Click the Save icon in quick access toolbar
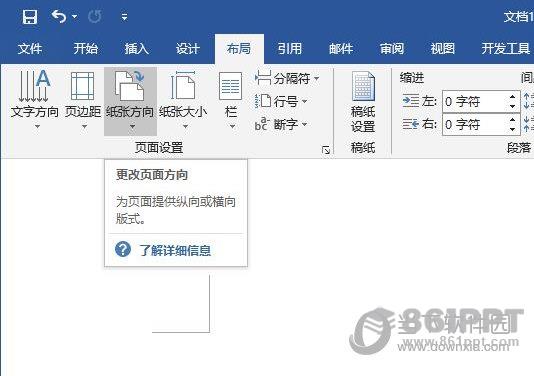Viewport: 534px width, 376px height. 30,16
